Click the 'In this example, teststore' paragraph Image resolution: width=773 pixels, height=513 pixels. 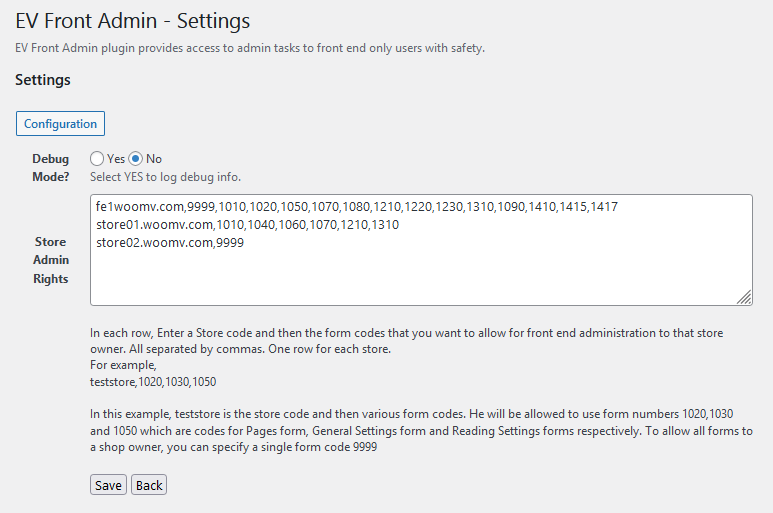click(x=420, y=430)
